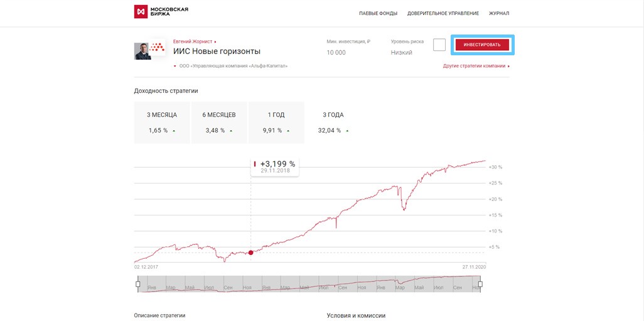Select the 3 месяца yield tab

click(x=162, y=122)
